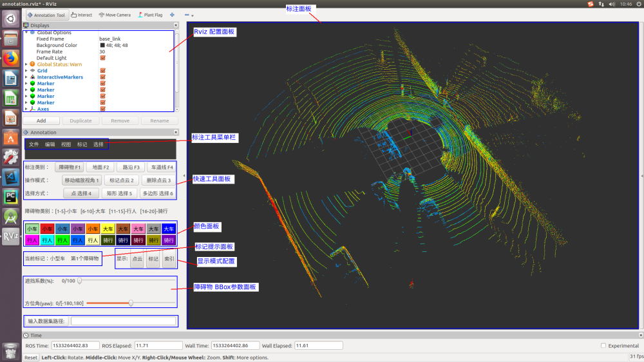This screenshot has width=644, height=362.
Task: Click the volume icon in the top bar
Action: pos(612,4)
